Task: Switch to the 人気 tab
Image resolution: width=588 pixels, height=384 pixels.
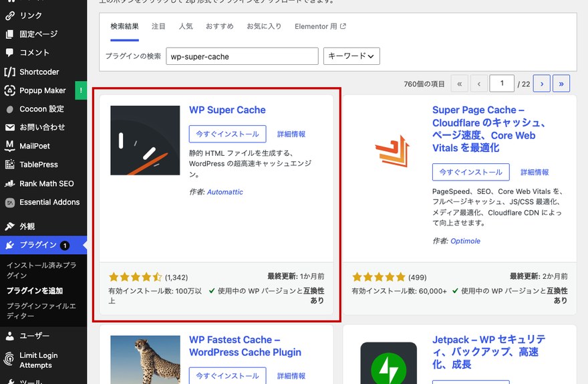Action: [186, 26]
